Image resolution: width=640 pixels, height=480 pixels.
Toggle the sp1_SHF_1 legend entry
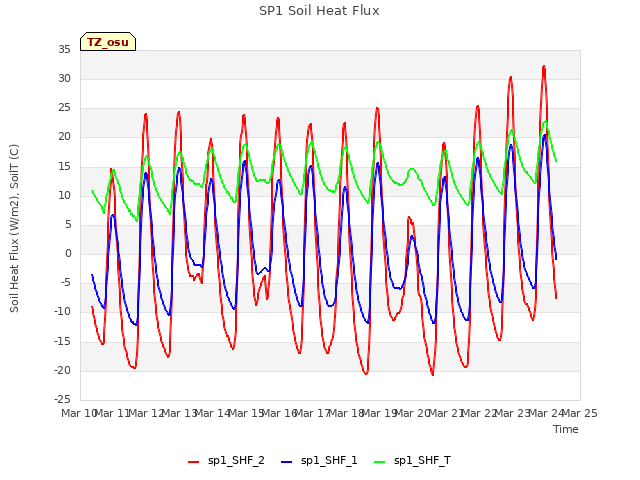click(319, 461)
